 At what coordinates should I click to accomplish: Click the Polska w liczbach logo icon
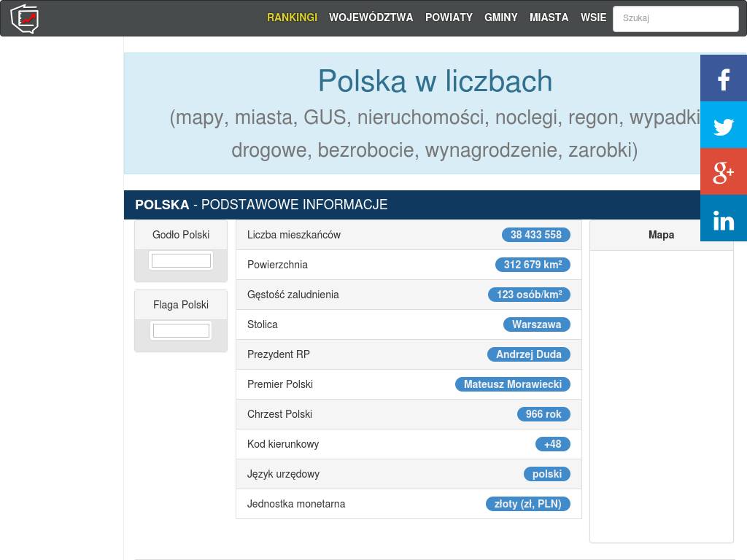25,18
